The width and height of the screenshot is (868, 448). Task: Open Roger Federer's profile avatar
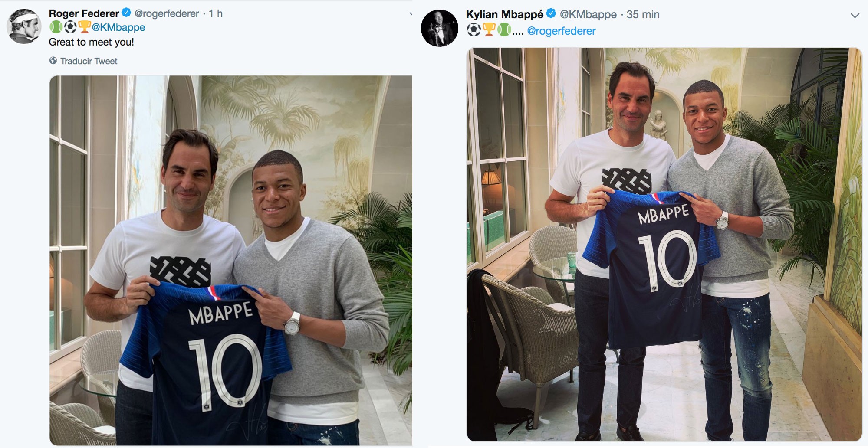24,26
